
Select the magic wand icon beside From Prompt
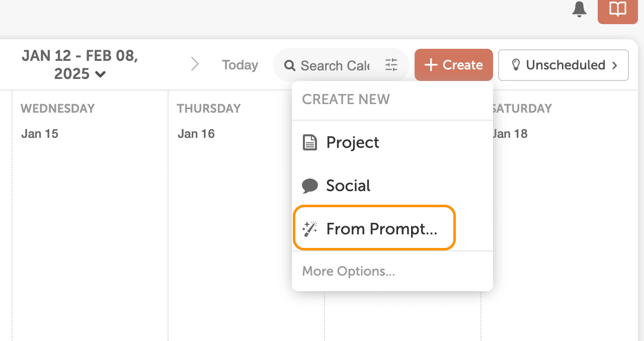click(x=310, y=228)
